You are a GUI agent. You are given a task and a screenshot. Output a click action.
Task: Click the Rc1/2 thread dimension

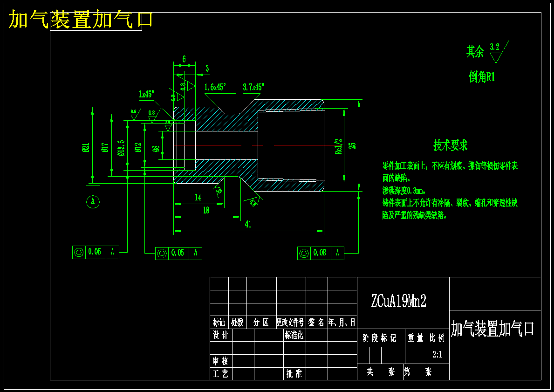338,146
